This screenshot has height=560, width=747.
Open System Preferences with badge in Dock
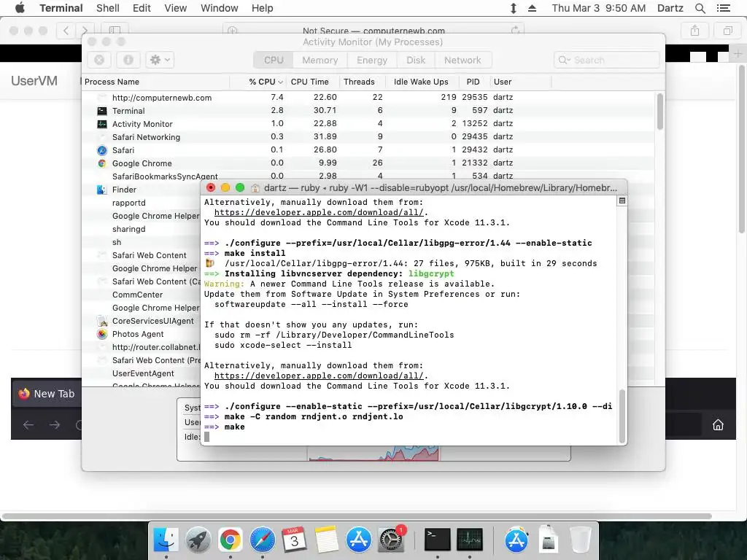point(391,540)
